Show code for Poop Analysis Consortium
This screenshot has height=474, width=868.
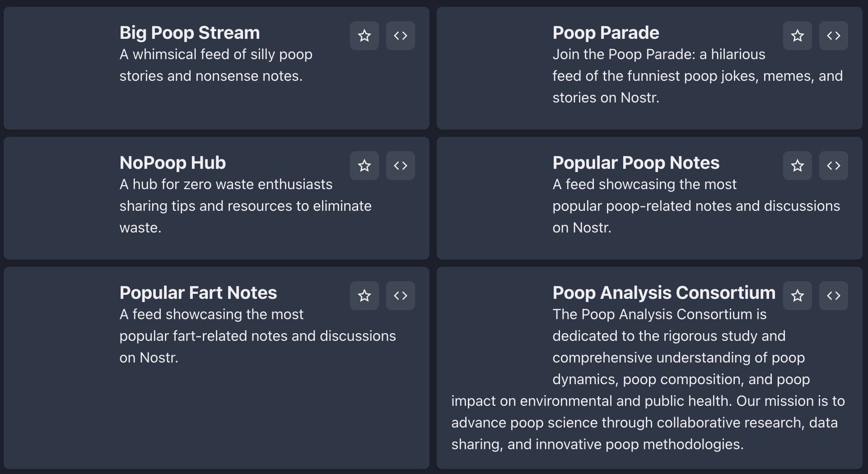tap(833, 296)
